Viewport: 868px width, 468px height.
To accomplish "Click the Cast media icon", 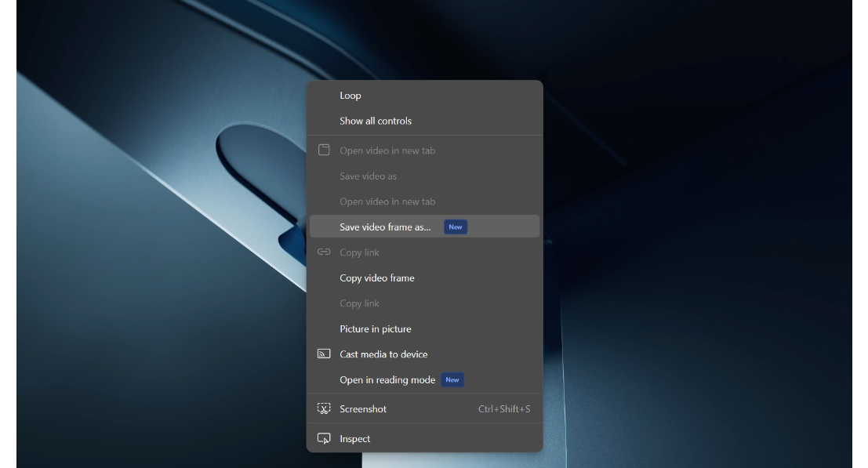I will (324, 354).
